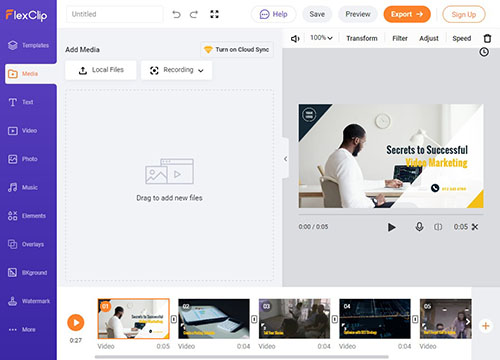This screenshot has height=360, width=500.
Task: Open the Music section in sidebar
Action: 22,187
